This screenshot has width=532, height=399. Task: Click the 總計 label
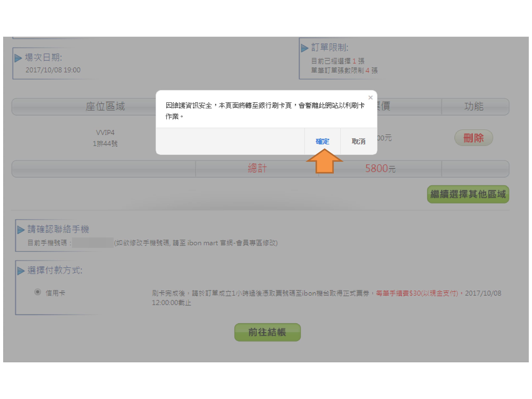coord(257,168)
